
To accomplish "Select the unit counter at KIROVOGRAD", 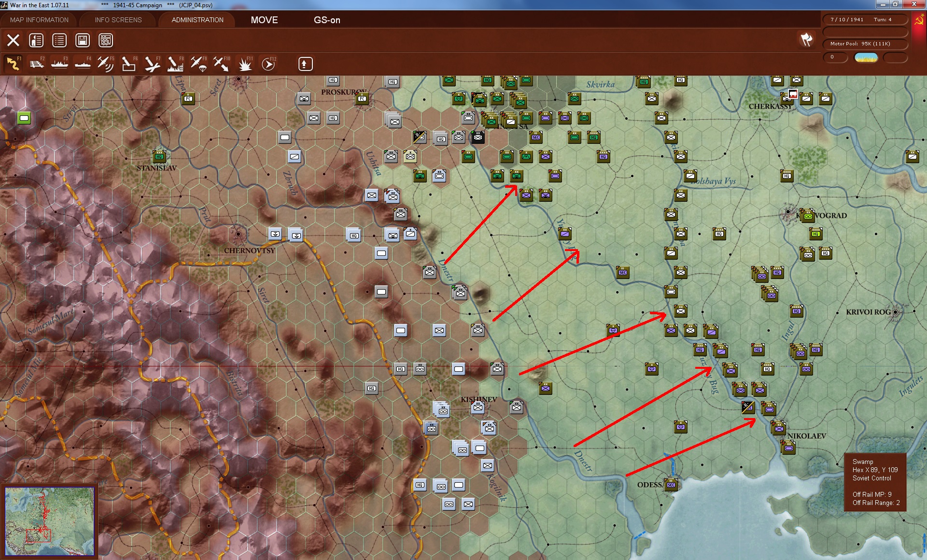I will coord(807,215).
